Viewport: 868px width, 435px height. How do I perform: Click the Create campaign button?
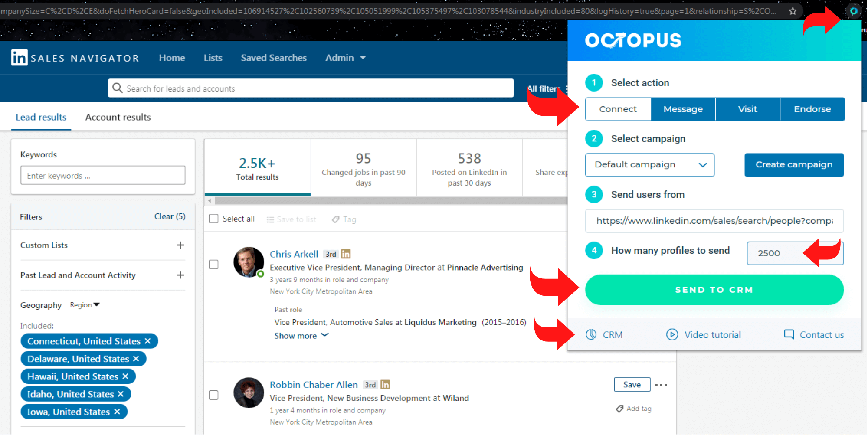tap(794, 165)
